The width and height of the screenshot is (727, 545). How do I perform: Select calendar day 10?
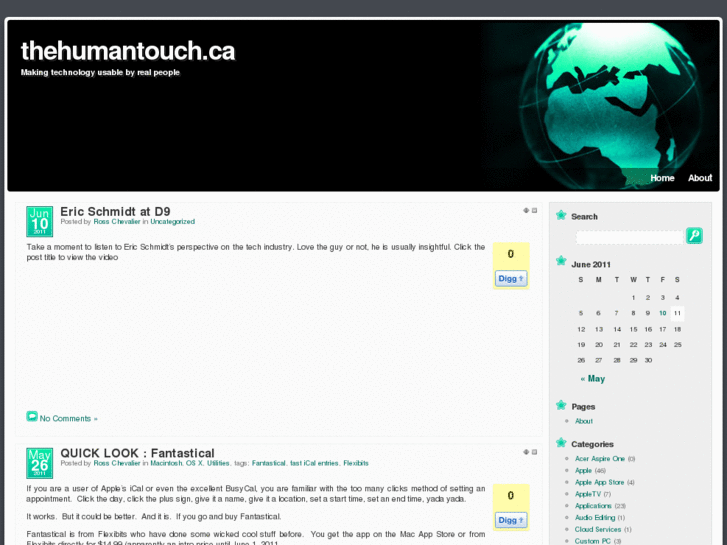[663, 314]
